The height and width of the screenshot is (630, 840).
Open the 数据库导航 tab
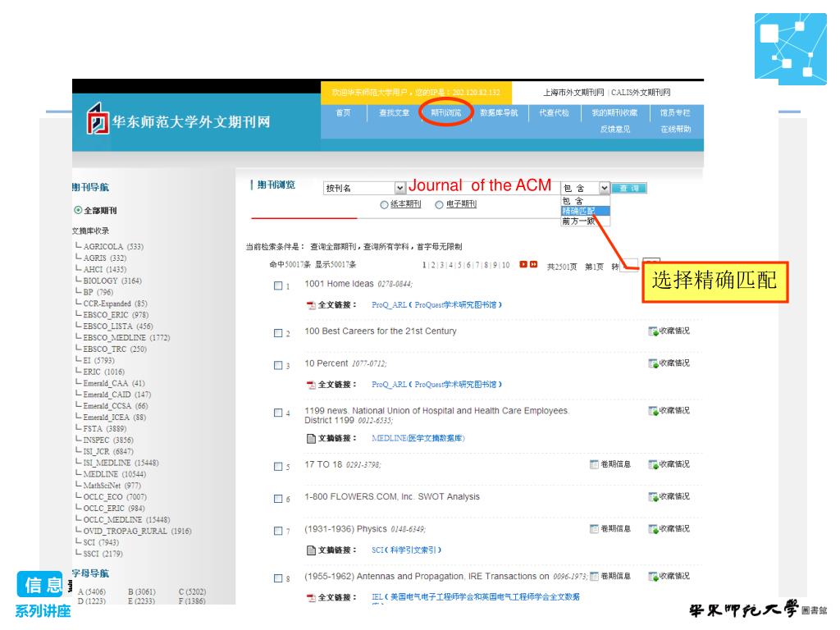pos(499,113)
